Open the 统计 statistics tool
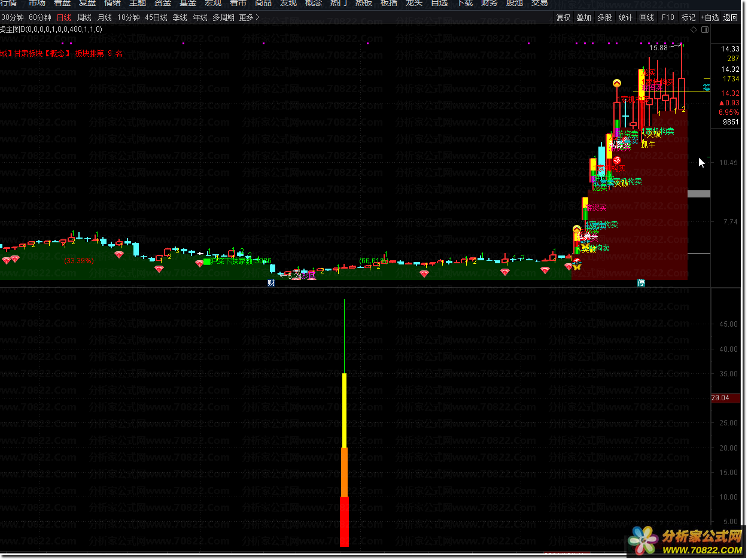This screenshot has width=748, height=560. [625, 17]
